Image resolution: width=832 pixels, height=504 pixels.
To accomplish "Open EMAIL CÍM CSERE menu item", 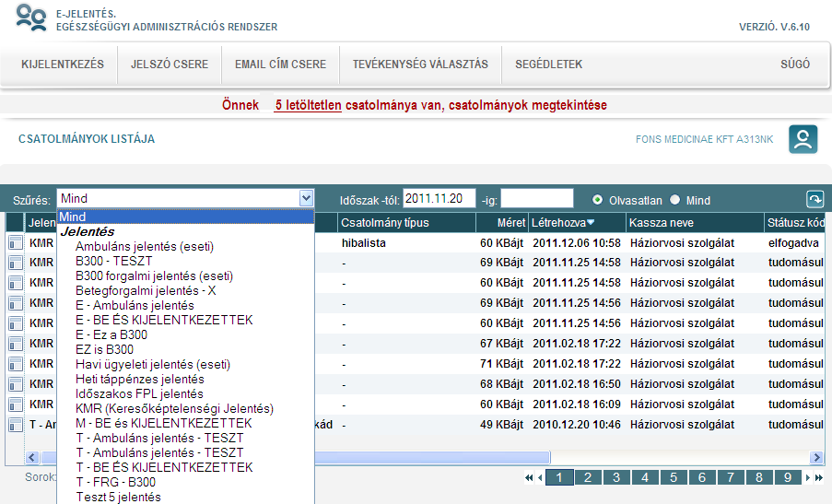I will point(281,64).
